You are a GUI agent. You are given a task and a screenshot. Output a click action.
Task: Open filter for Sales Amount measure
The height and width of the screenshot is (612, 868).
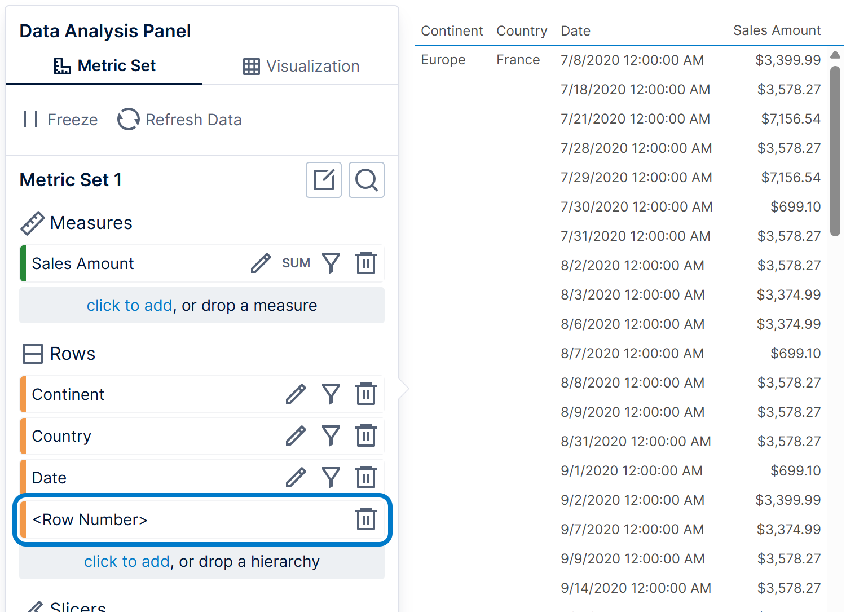[x=331, y=263]
